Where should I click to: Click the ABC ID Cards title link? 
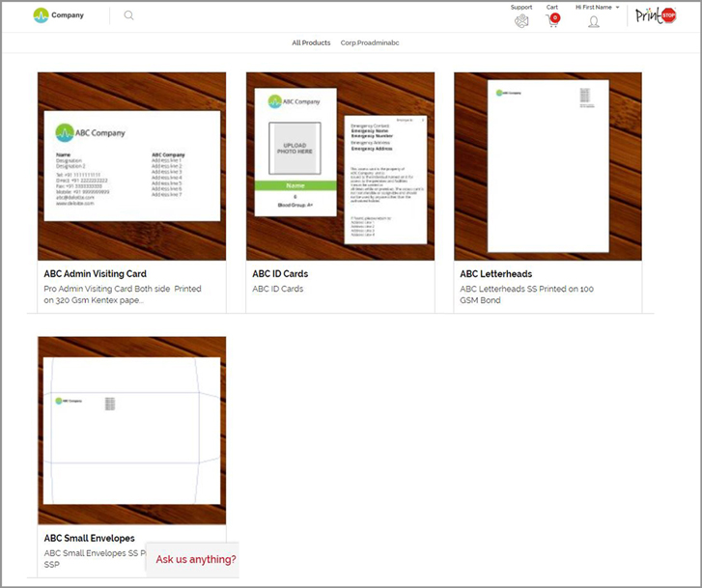280,274
